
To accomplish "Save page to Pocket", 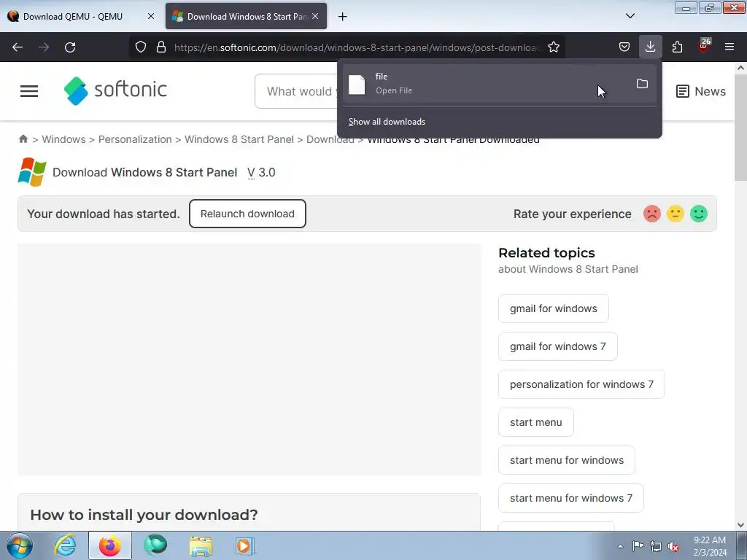I will 624,47.
